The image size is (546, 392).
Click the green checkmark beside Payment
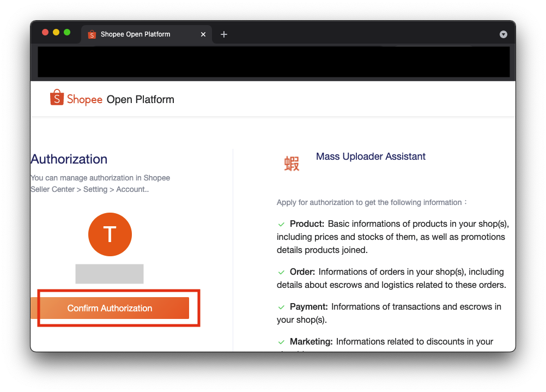click(281, 307)
